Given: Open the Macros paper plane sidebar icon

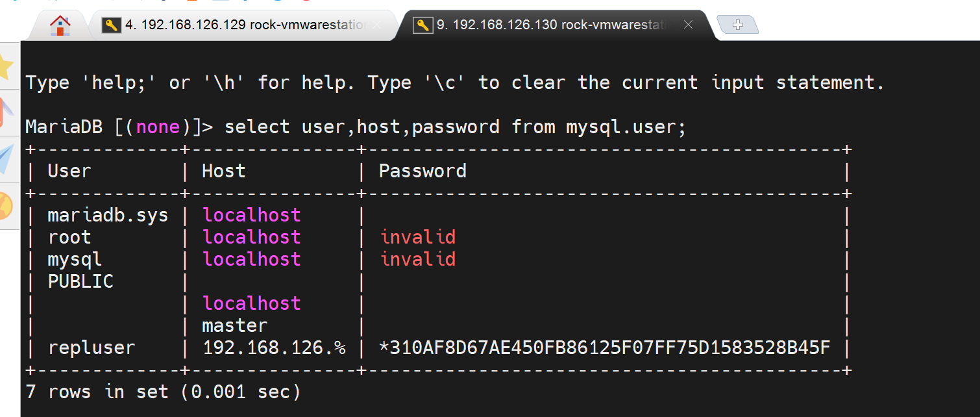Looking at the screenshot, I should pyautogui.click(x=5, y=158).
